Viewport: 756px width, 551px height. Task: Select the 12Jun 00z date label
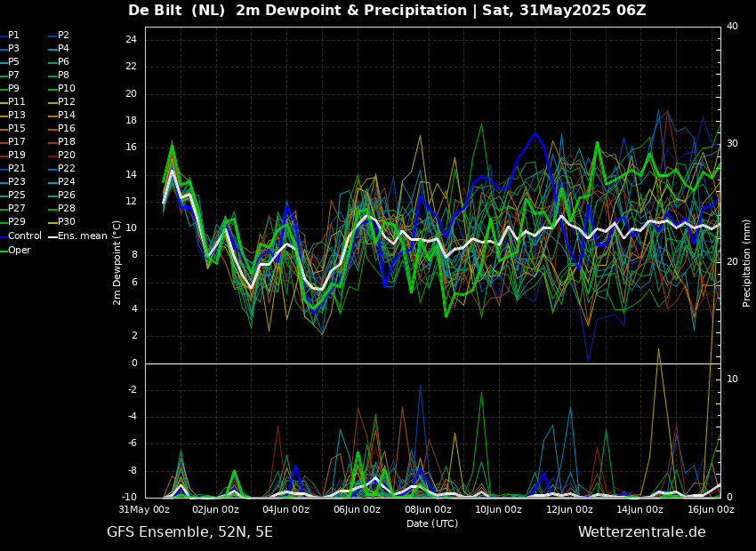coord(569,509)
